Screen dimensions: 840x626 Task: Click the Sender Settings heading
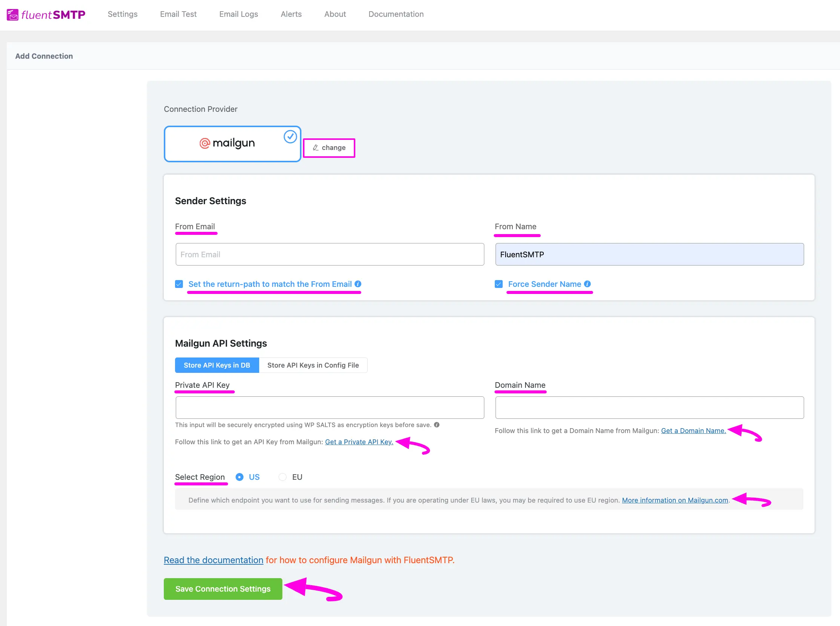click(x=210, y=201)
